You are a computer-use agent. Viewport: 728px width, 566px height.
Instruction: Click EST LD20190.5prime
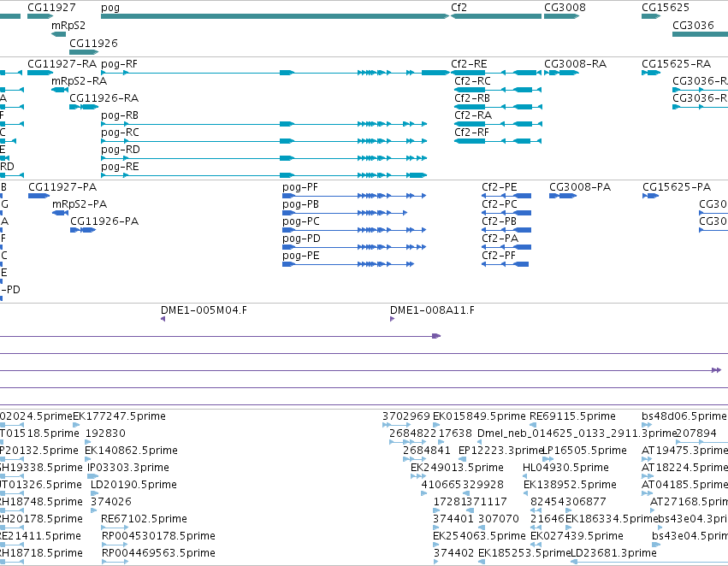pos(93,493)
